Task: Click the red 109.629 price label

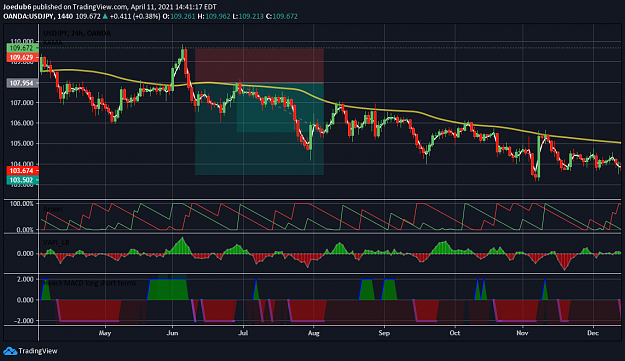Action: click(22, 57)
